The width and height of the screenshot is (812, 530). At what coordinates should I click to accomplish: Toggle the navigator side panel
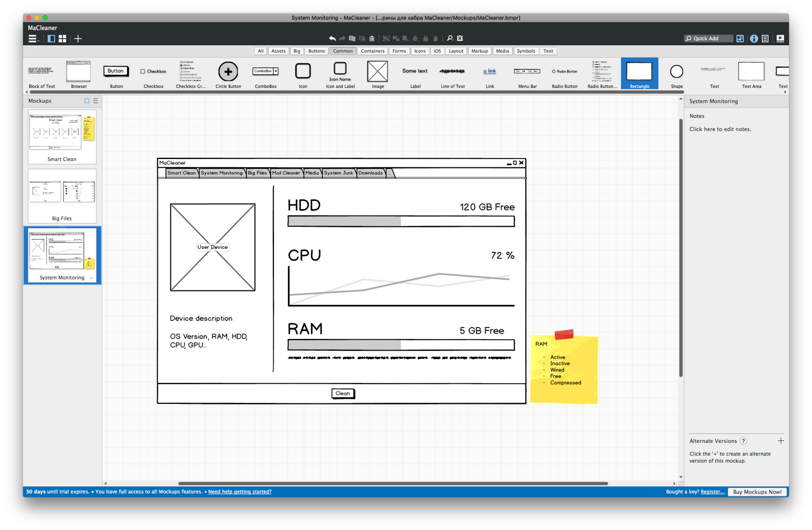coord(51,39)
